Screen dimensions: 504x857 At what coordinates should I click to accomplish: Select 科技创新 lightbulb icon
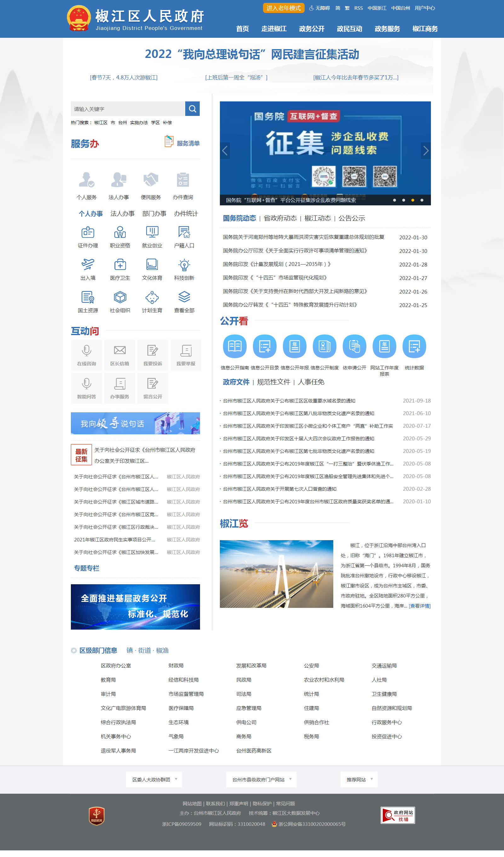184,265
